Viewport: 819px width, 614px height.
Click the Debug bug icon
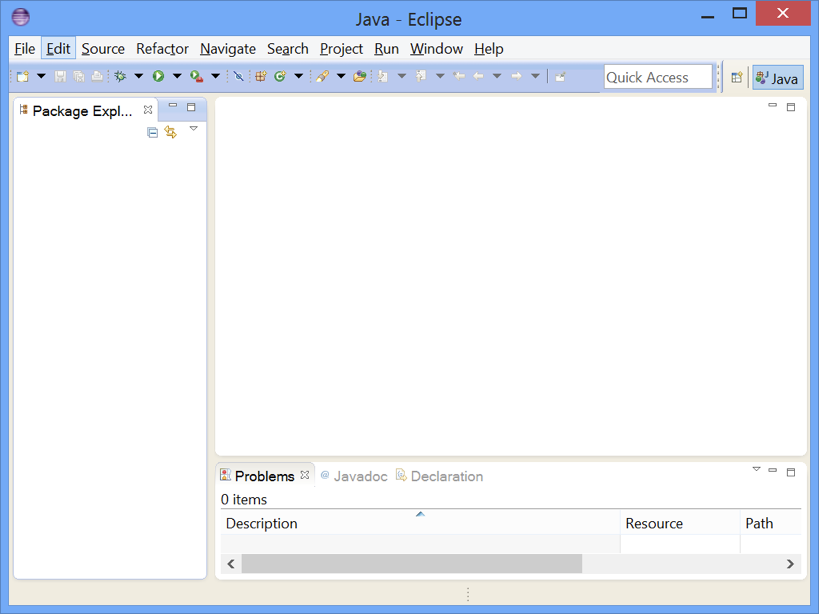coord(120,77)
